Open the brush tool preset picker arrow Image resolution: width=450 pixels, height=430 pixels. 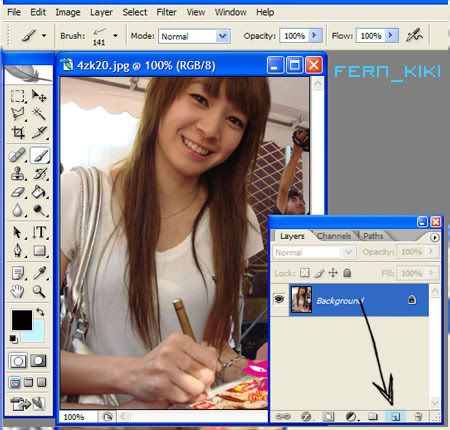tap(44, 35)
